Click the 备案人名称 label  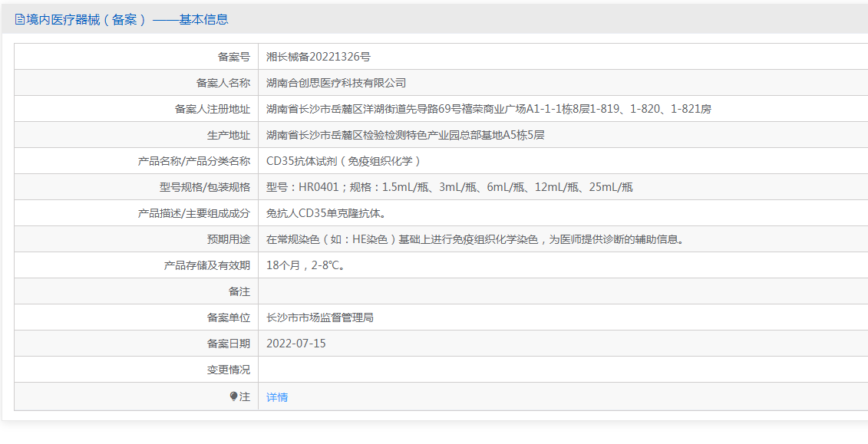(x=223, y=83)
